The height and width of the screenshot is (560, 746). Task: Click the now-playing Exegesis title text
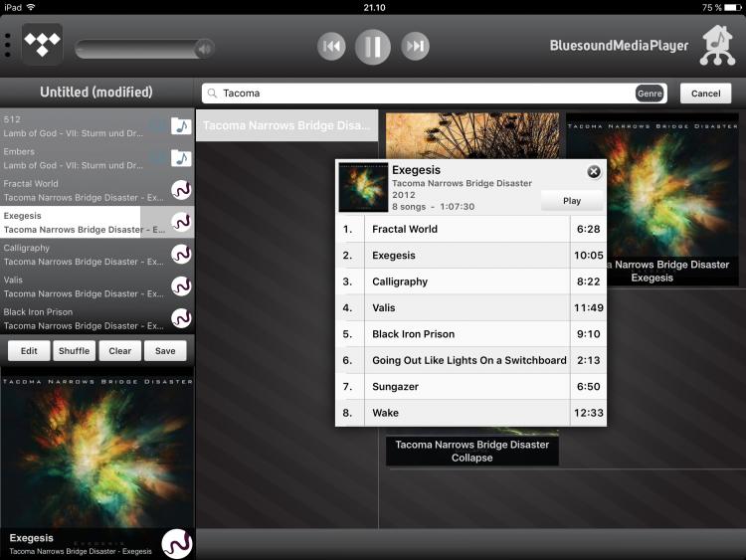click(32, 538)
